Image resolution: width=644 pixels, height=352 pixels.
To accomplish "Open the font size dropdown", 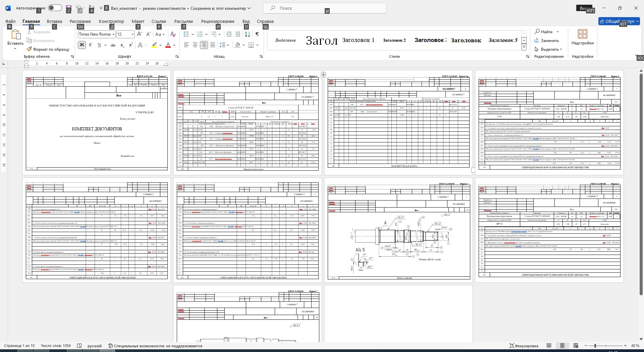I will click(x=132, y=34).
